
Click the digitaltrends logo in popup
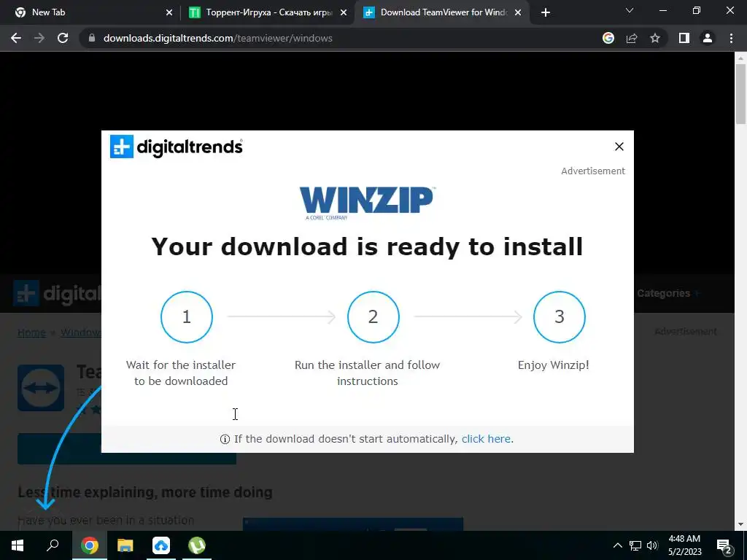click(x=177, y=147)
